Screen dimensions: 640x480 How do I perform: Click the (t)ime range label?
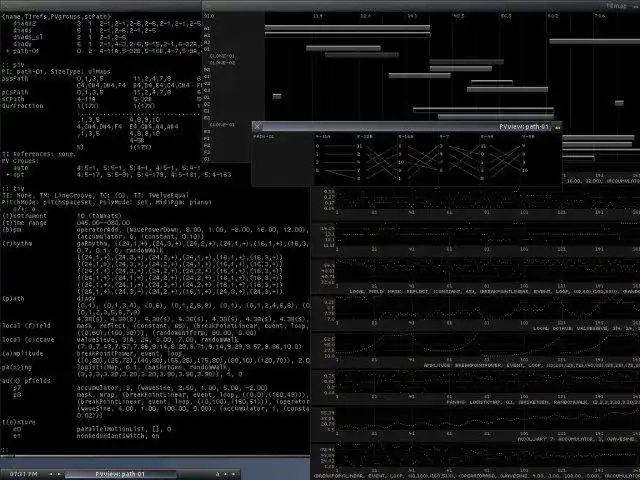tap(24, 223)
